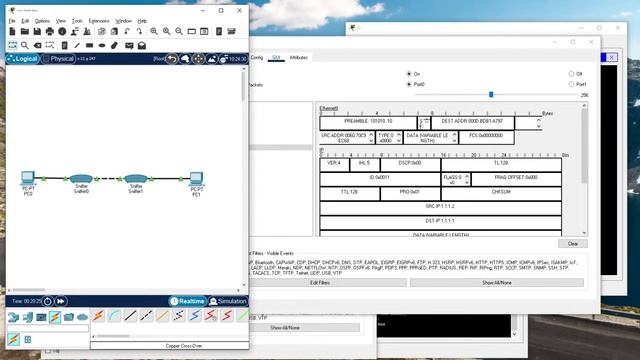Undo the last action in the toolbar
This screenshot has height=360, width=640.
[x=127, y=31]
